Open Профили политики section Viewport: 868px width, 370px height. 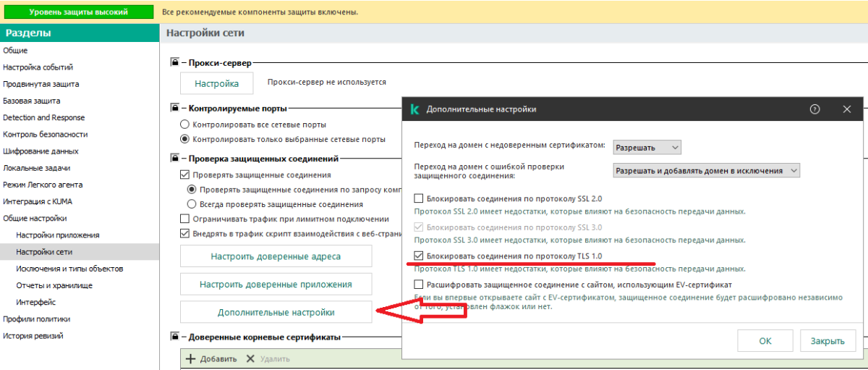point(37,319)
